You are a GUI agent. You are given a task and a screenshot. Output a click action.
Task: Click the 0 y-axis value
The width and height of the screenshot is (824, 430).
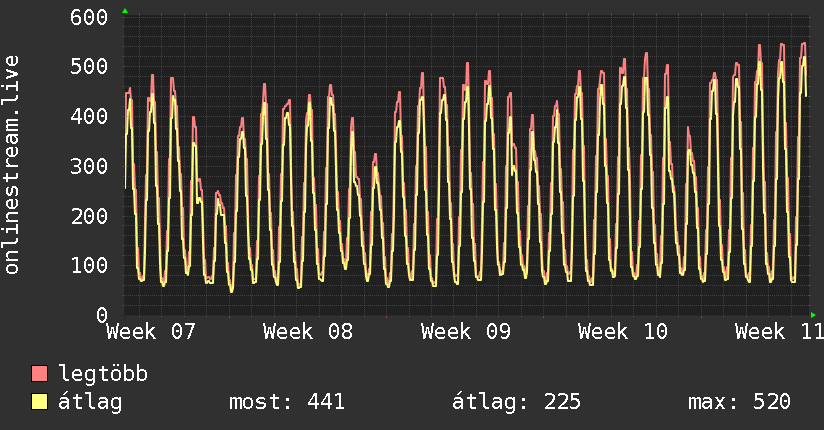(x=102, y=315)
